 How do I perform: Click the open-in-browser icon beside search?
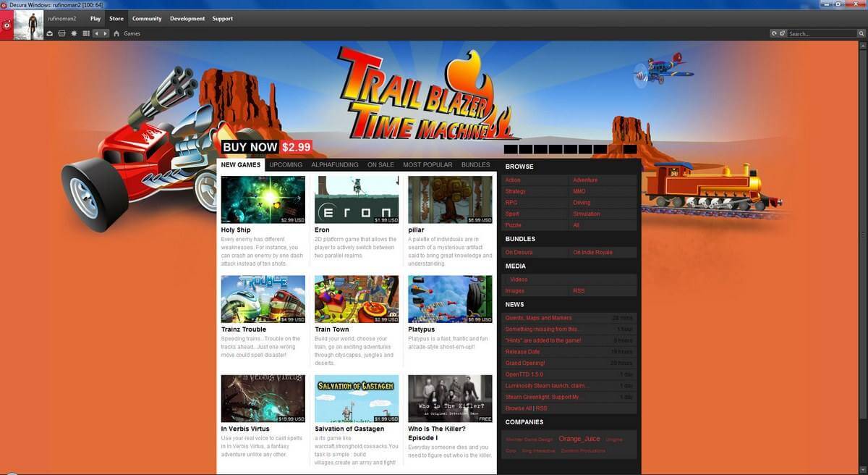782,33
